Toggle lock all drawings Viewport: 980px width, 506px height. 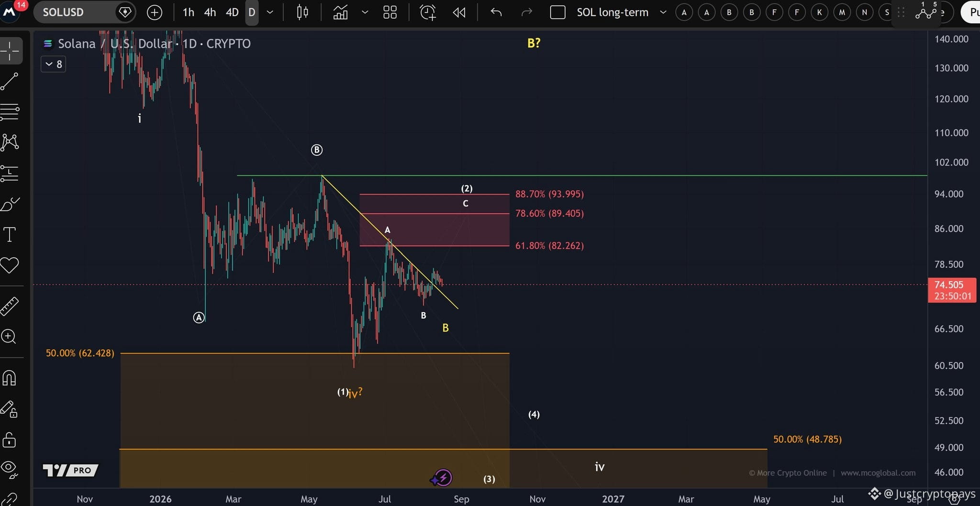click(x=10, y=440)
